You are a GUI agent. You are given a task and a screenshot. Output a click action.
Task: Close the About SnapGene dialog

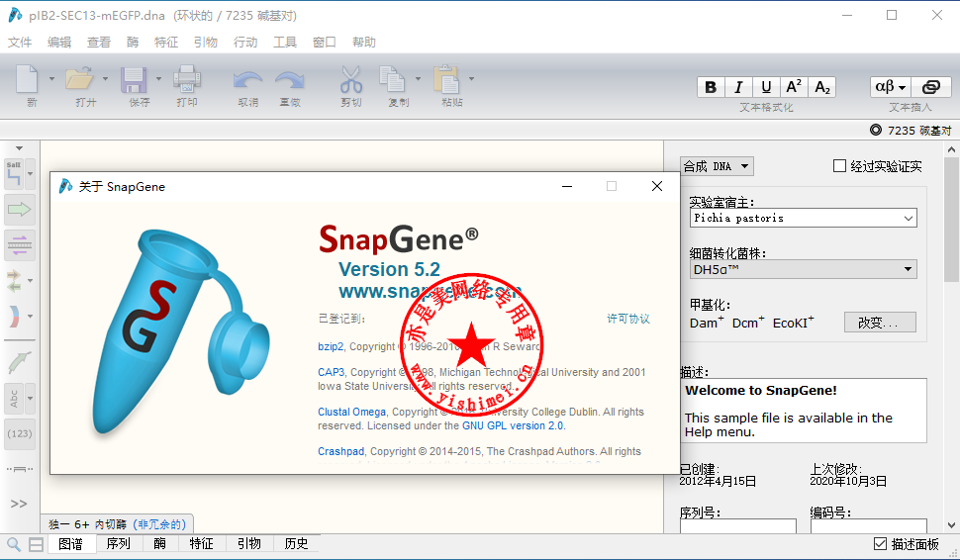click(657, 186)
